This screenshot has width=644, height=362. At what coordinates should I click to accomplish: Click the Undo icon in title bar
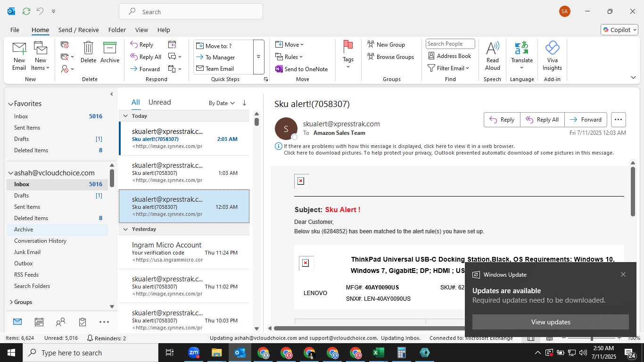click(40, 11)
